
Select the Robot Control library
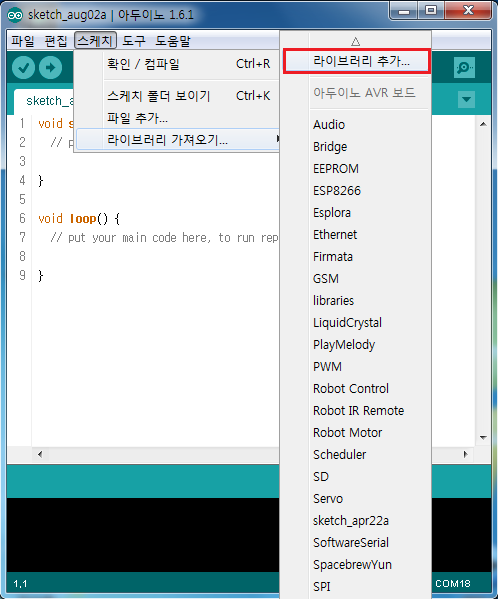[x=357, y=389]
